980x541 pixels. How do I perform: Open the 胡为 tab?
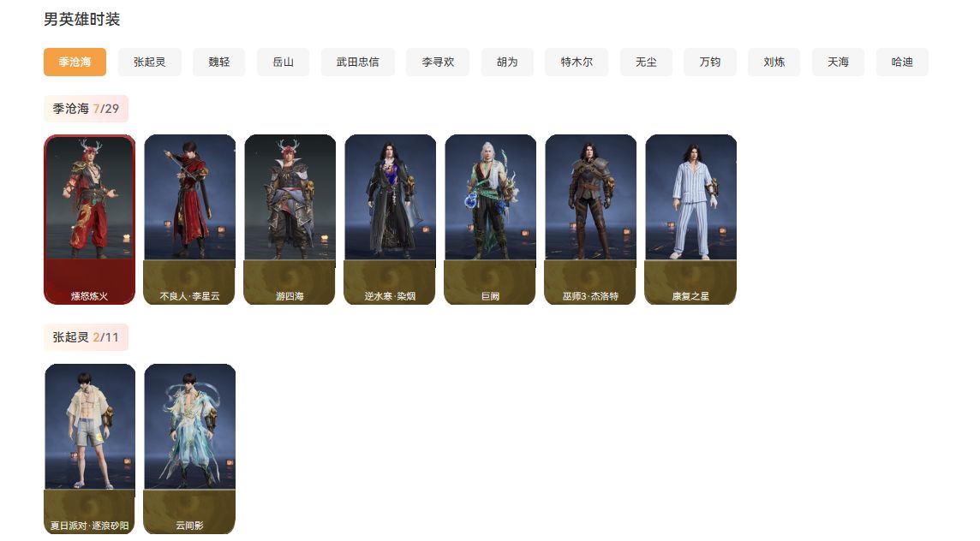[x=507, y=62]
